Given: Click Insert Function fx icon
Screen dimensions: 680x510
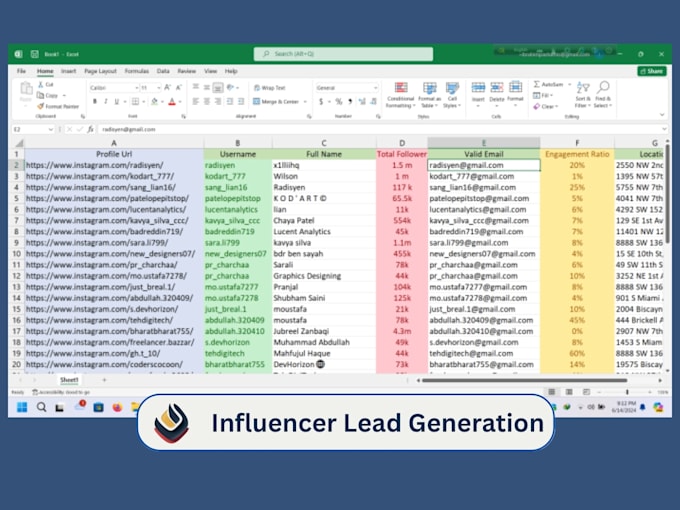Looking at the screenshot, I should tap(91, 129).
